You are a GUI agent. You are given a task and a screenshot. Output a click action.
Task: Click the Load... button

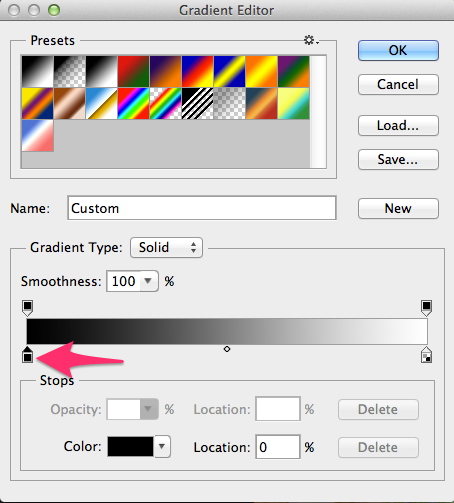pyautogui.click(x=398, y=126)
